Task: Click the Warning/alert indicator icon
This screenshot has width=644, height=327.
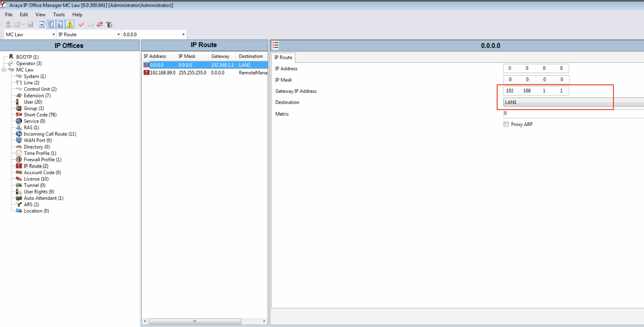Action: point(68,24)
